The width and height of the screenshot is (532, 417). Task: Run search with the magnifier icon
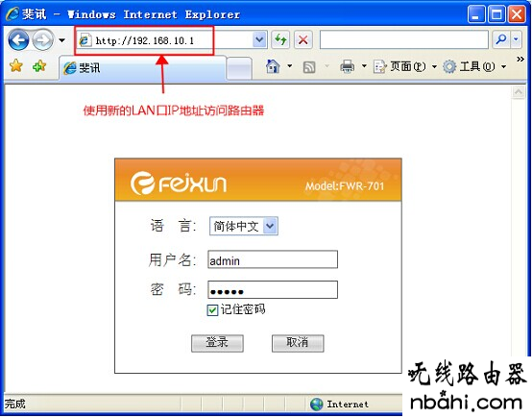click(500, 39)
